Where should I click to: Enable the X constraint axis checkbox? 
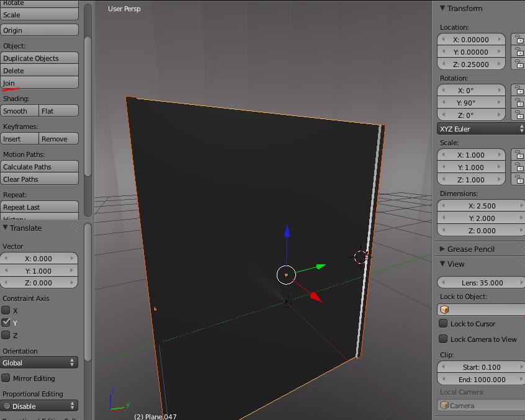(x=6, y=310)
